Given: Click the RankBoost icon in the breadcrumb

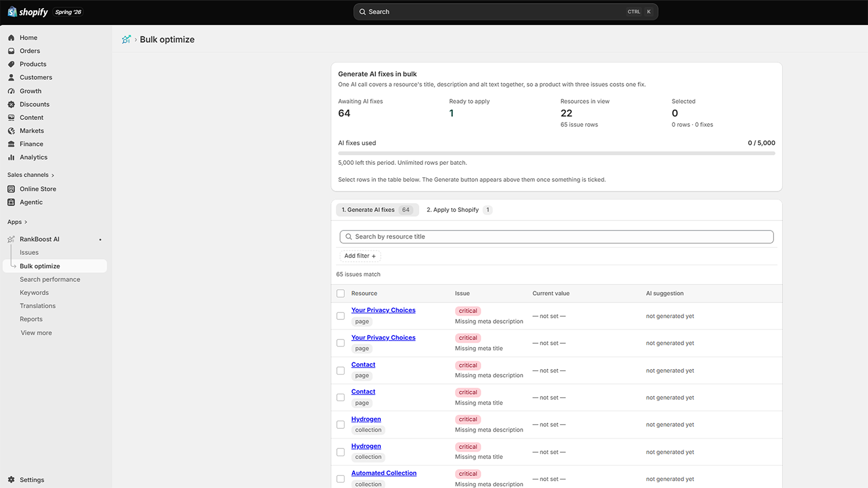Looking at the screenshot, I should click(x=126, y=40).
